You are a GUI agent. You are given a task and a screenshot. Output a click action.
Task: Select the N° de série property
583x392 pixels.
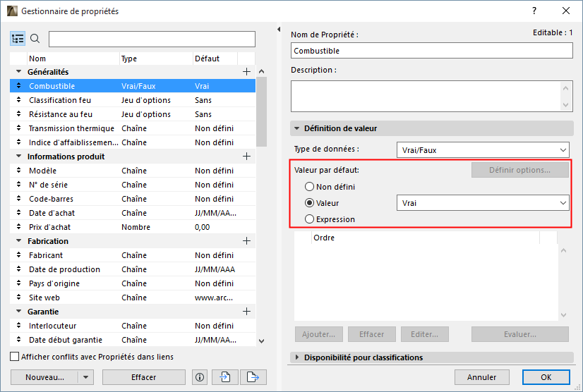pyautogui.click(x=133, y=185)
